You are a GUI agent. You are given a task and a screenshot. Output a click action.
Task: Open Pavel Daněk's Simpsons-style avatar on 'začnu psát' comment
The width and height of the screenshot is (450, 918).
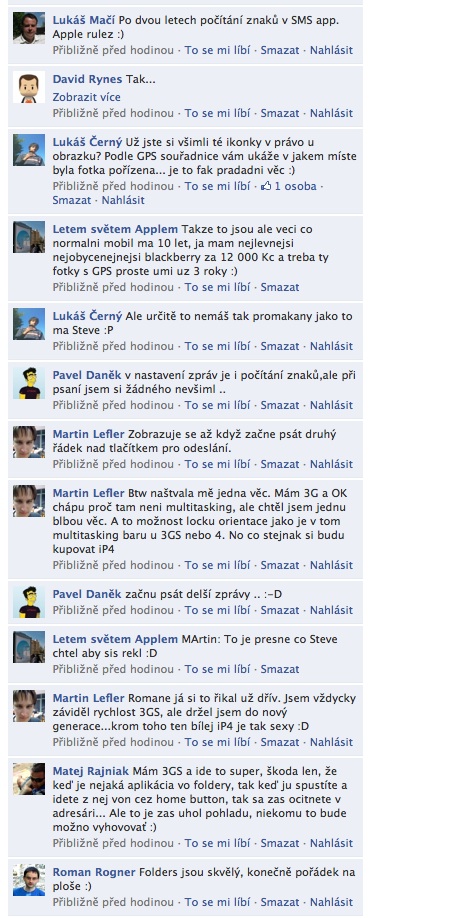29,602
